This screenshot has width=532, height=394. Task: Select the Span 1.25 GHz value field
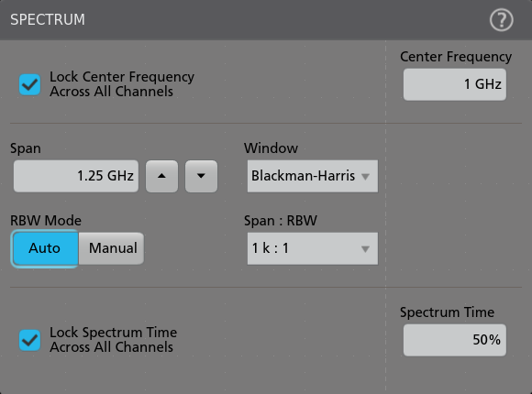(76, 176)
